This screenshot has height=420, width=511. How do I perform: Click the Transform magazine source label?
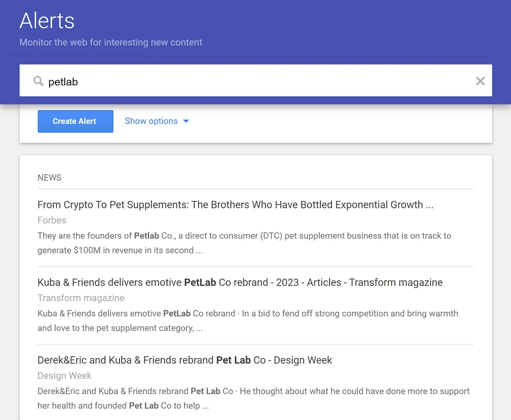click(81, 298)
